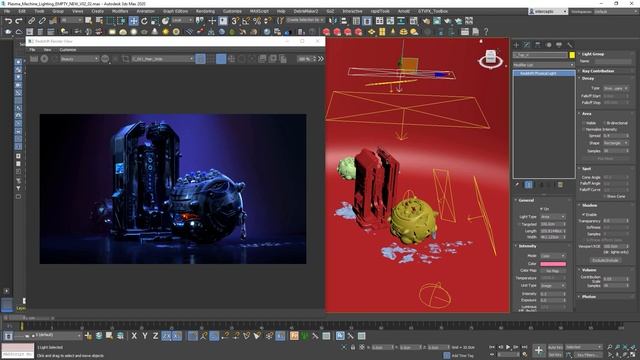Open Select by Name dialog icon

tap(99, 21)
